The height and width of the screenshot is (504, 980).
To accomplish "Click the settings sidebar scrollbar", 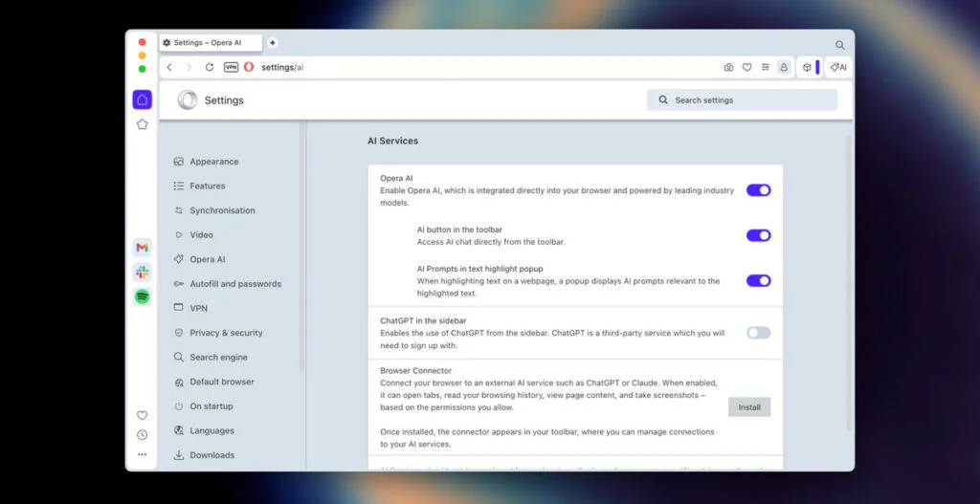I will pyautogui.click(x=301, y=247).
